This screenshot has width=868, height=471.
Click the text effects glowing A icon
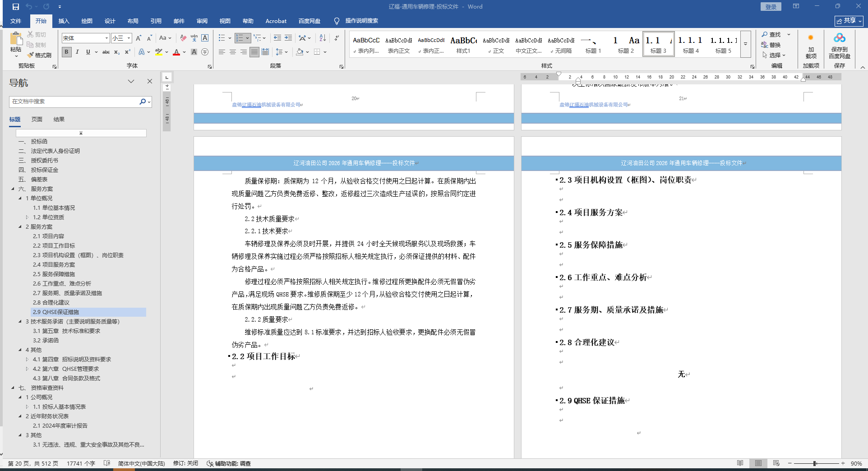142,52
